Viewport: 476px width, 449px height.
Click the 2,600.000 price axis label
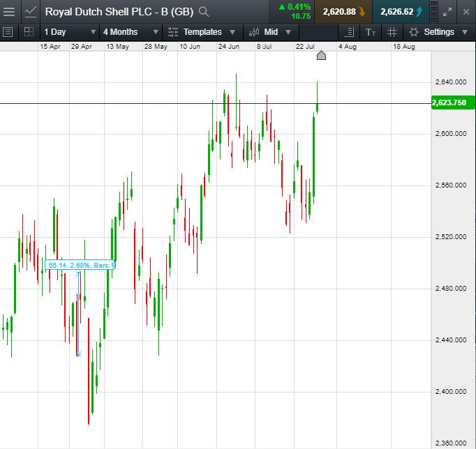pyautogui.click(x=451, y=134)
